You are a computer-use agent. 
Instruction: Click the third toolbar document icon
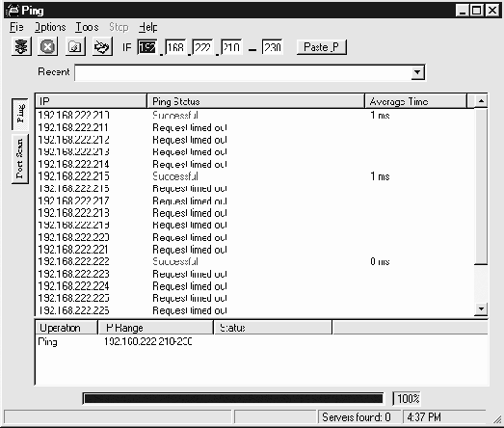(75, 47)
